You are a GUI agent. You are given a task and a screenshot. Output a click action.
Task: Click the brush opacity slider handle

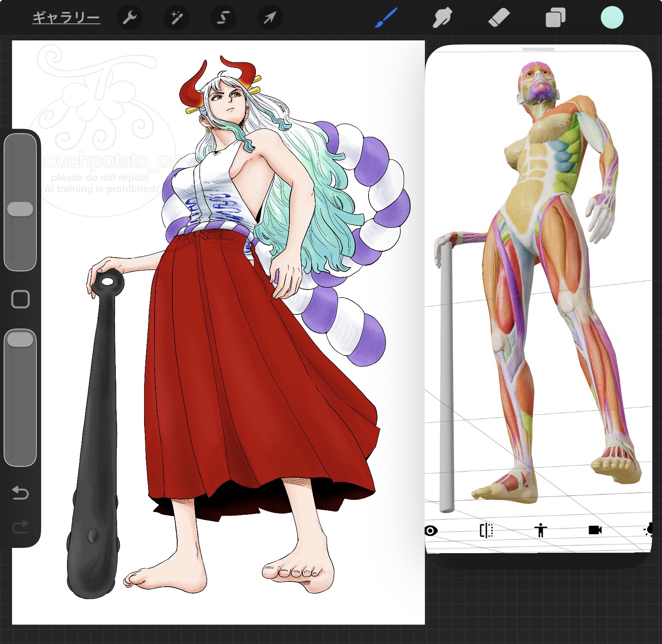(x=20, y=340)
